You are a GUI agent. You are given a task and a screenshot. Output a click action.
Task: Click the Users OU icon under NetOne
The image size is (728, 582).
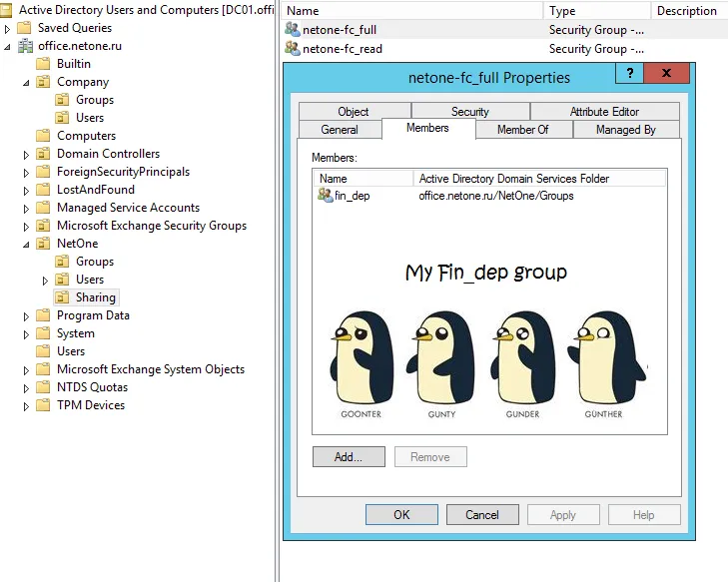62,280
